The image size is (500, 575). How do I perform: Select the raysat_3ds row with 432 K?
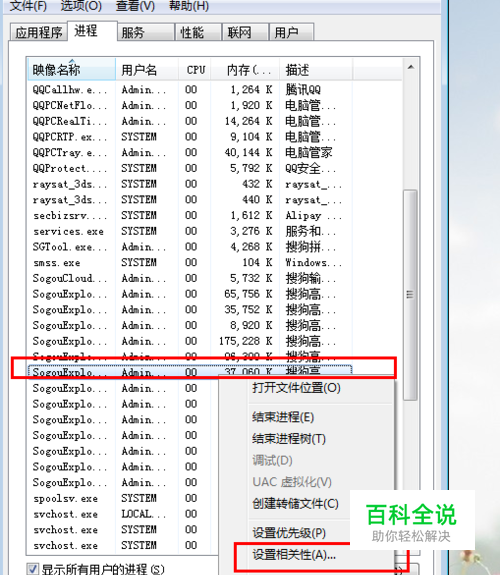(190, 184)
